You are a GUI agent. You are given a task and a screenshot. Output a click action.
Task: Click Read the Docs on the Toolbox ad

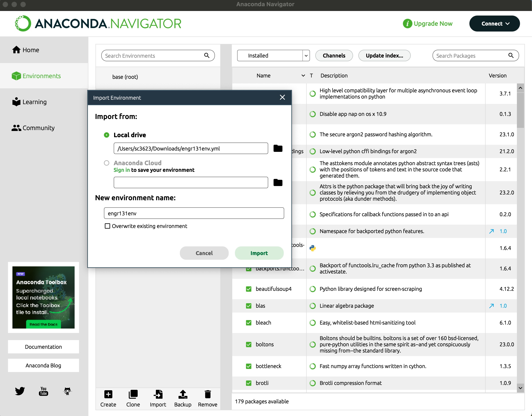click(x=43, y=324)
